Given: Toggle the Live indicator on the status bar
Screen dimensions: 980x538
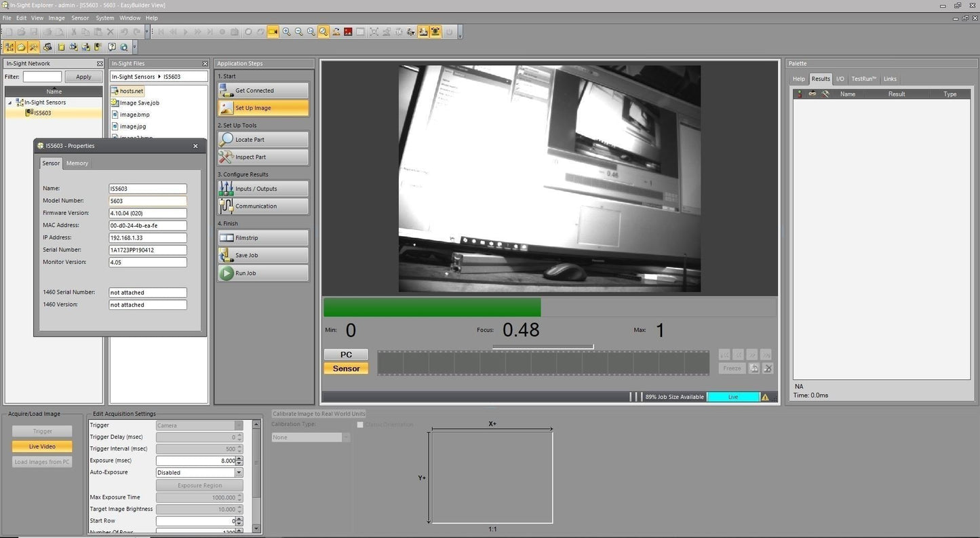Looking at the screenshot, I should tap(733, 397).
